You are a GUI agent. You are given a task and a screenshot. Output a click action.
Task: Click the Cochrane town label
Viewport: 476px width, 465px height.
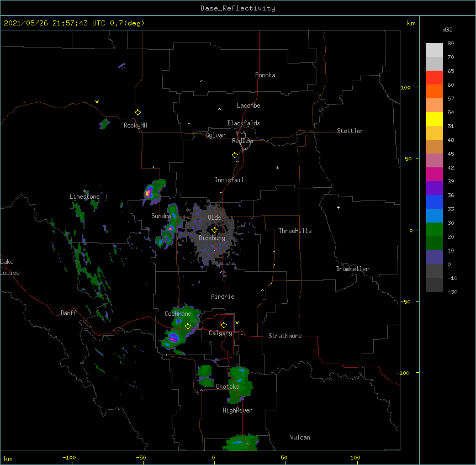178,314
